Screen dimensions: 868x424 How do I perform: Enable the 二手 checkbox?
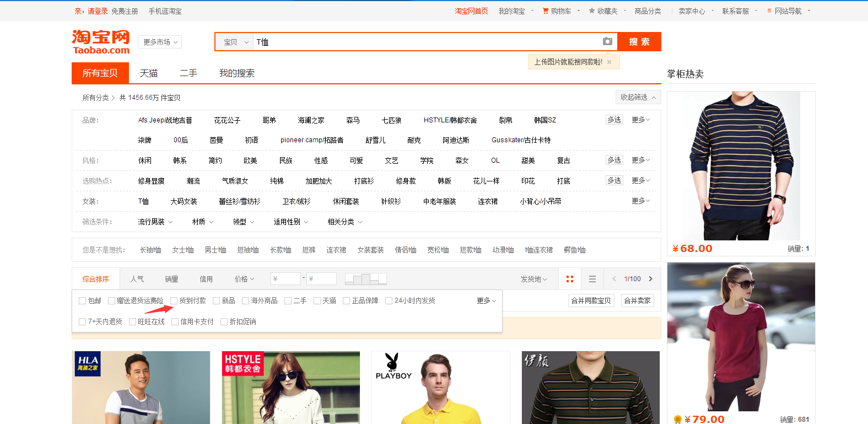tap(288, 300)
